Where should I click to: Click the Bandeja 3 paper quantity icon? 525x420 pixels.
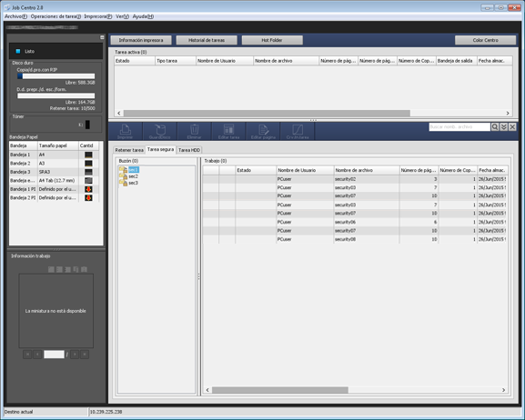88,172
